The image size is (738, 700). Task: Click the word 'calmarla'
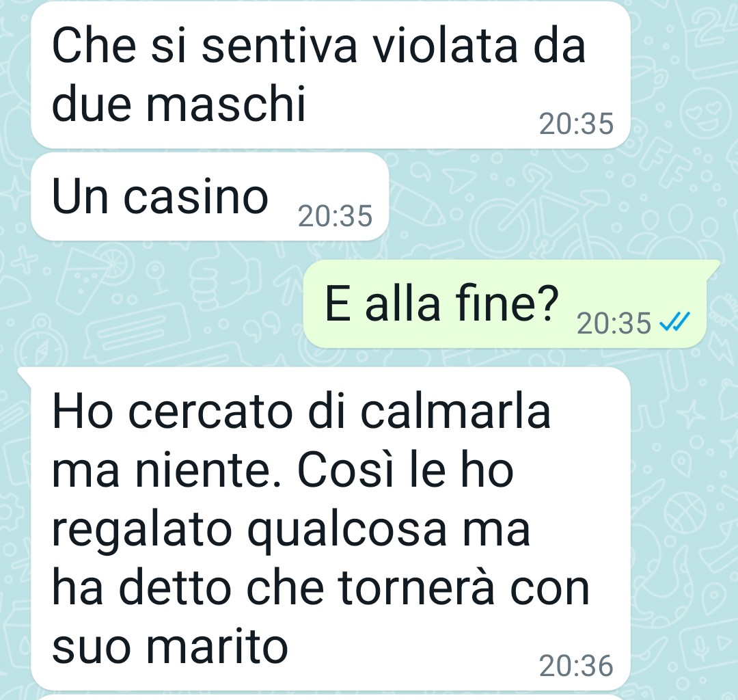(x=456, y=412)
